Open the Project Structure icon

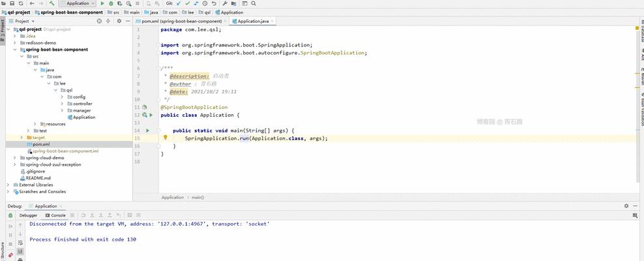click(234, 3)
